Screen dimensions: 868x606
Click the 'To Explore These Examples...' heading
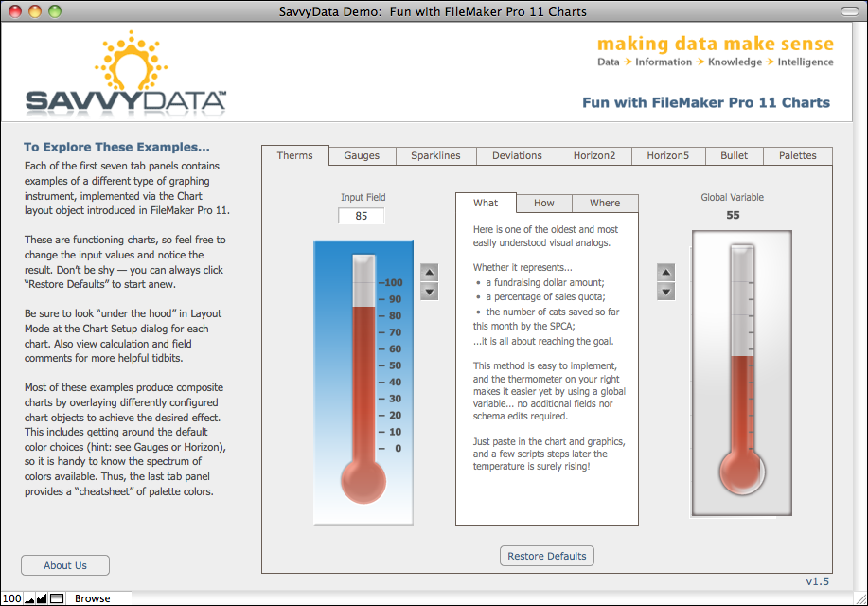[116, 147]
